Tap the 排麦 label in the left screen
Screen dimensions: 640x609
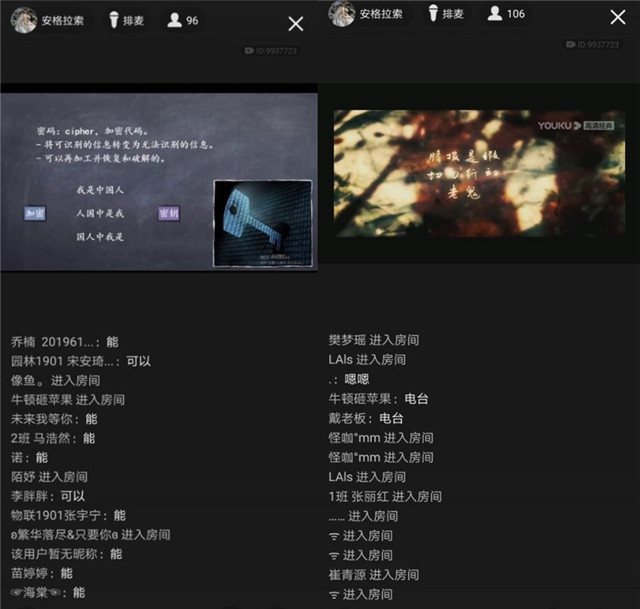click(133, 20)
